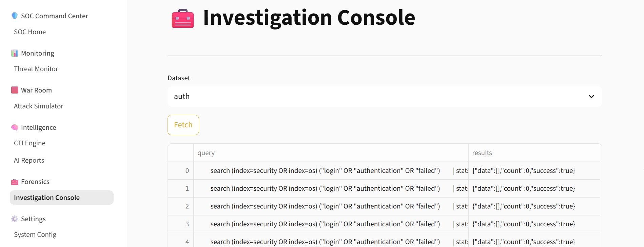Select results cell in row 2
This screenshot has height=247, width=644.
[x=534, y=206]
